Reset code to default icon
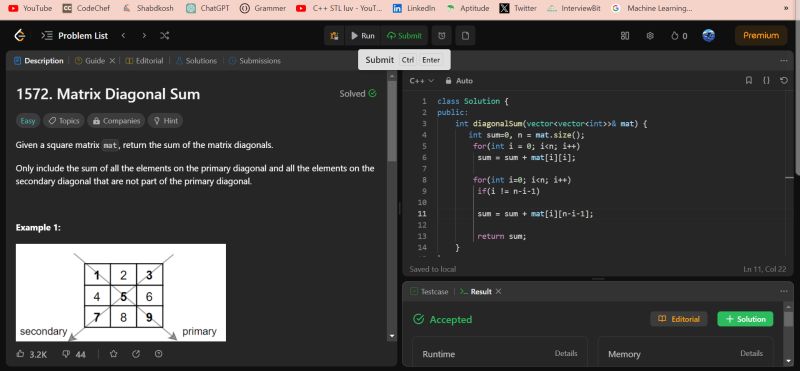The image size is (800, 371). (784, 81)
